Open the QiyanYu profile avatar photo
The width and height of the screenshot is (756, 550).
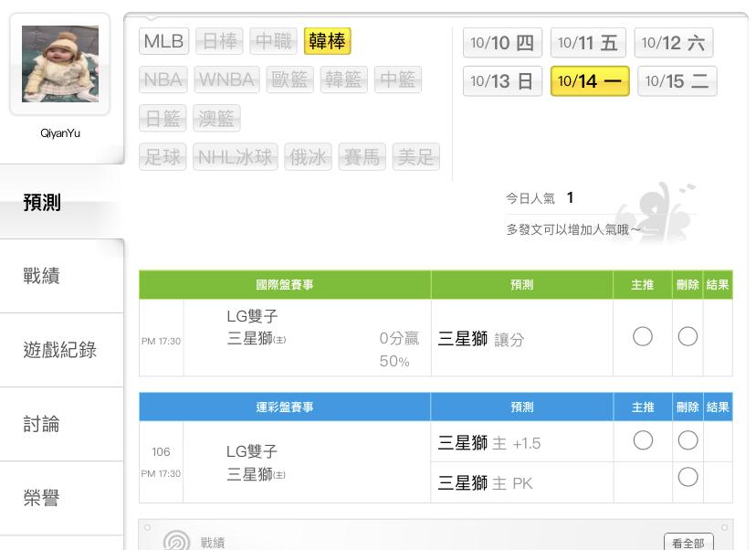click(x=59, y=64)
